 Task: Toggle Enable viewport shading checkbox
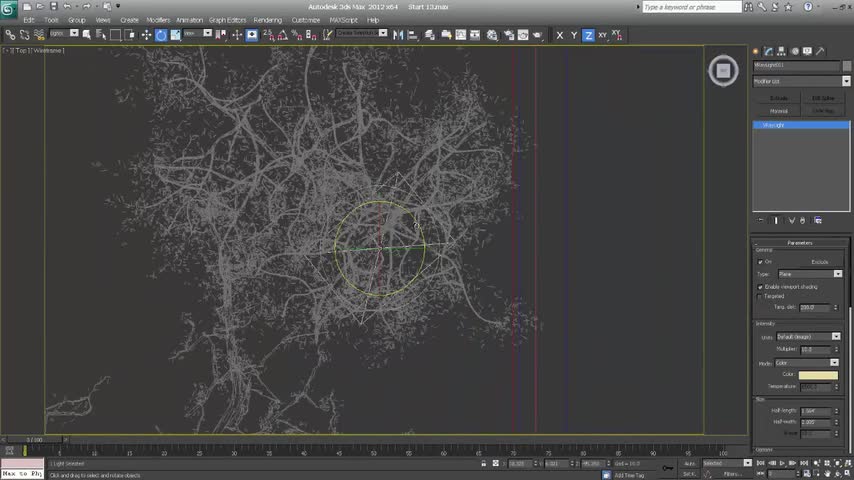(761, 287)
